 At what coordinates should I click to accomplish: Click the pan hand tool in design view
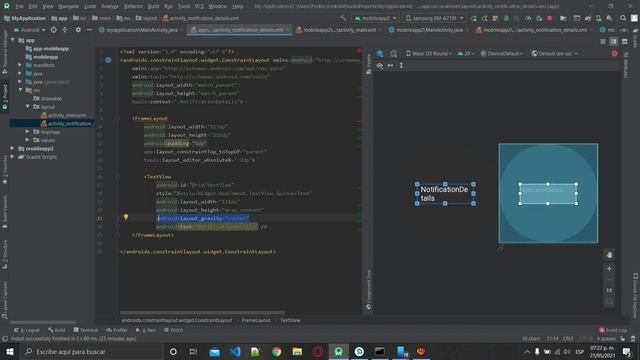609,255
